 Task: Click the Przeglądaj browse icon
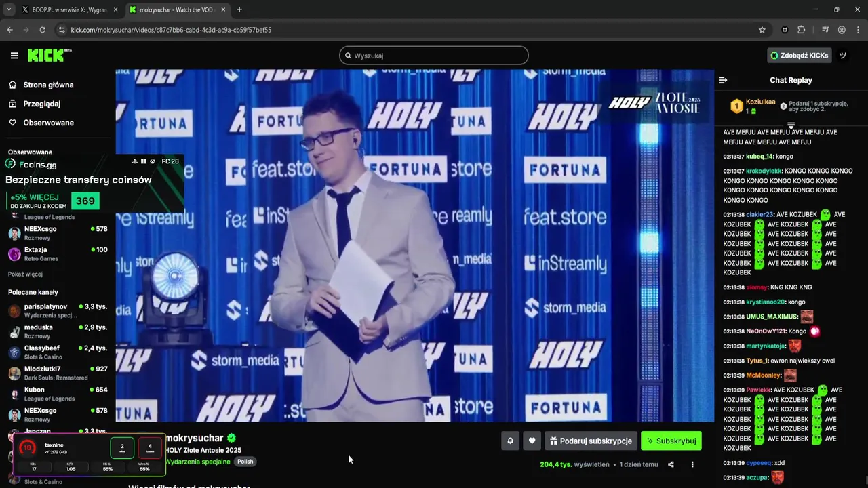coord(13,104)
